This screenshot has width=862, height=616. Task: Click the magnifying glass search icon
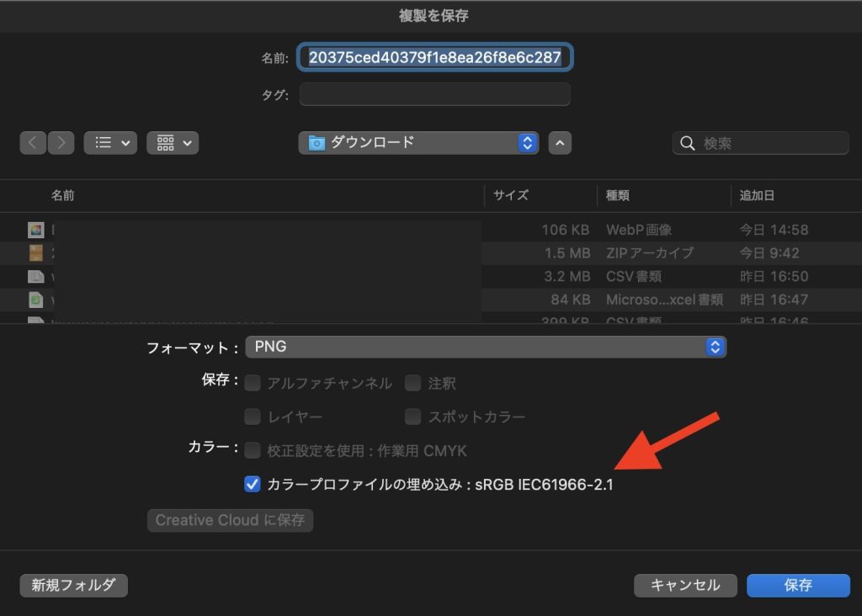coord(687,143)
